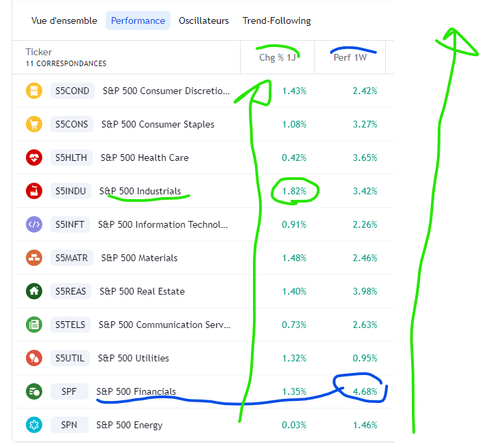Screen dimensions: 480x448
Task: Select the Trend-Following tab
Action: click(x=277, y=20)
